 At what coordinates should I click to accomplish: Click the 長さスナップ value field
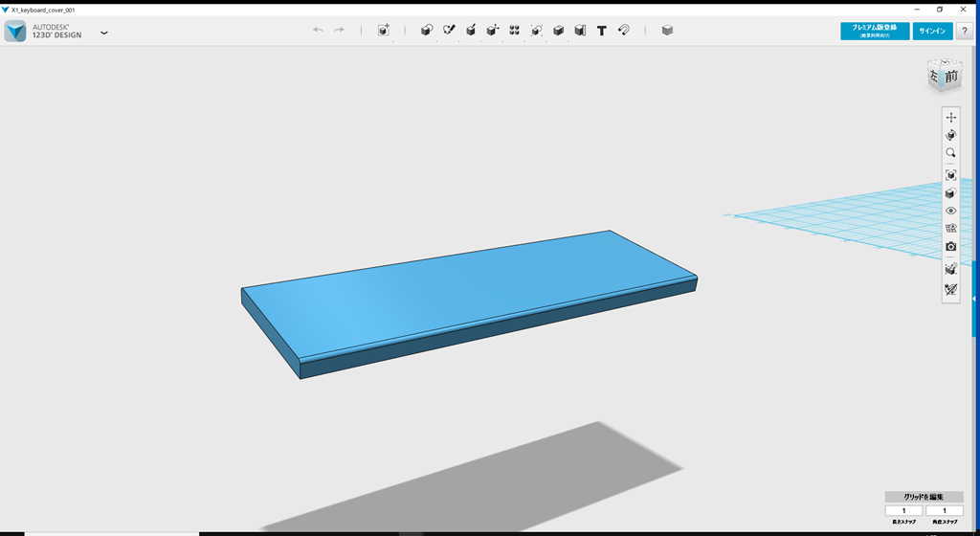tap(903, 511)
